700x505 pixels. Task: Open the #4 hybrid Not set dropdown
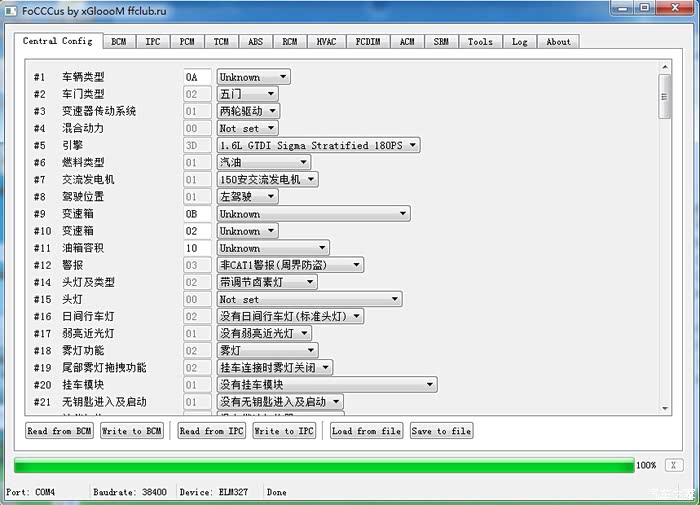click(x=247, y=128)
